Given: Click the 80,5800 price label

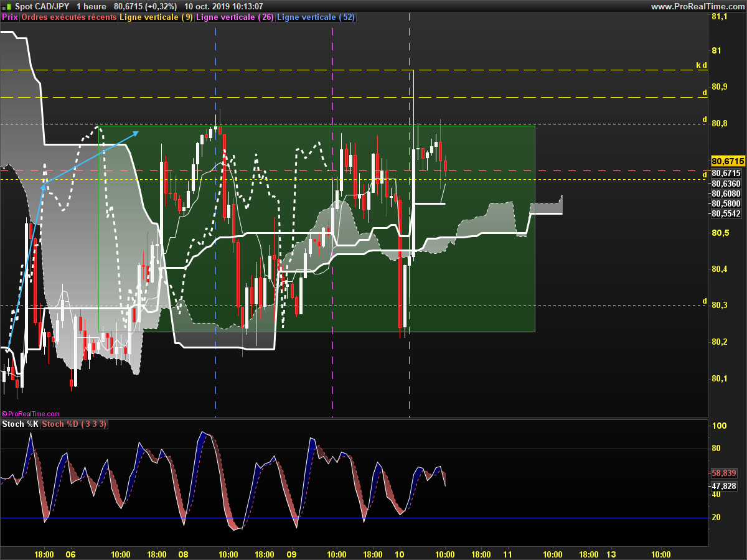Looking at the screenshot, I should (726, 203).
